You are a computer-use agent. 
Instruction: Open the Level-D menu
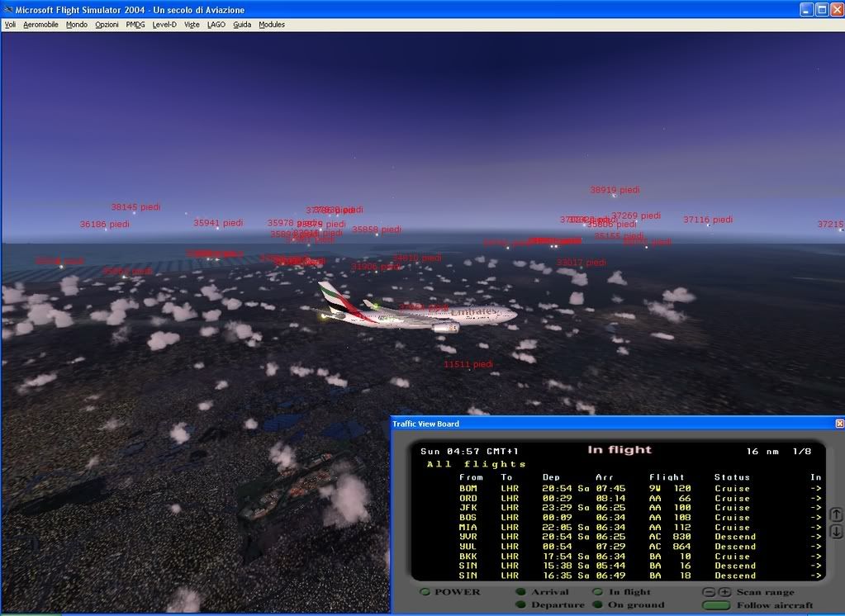164,24
